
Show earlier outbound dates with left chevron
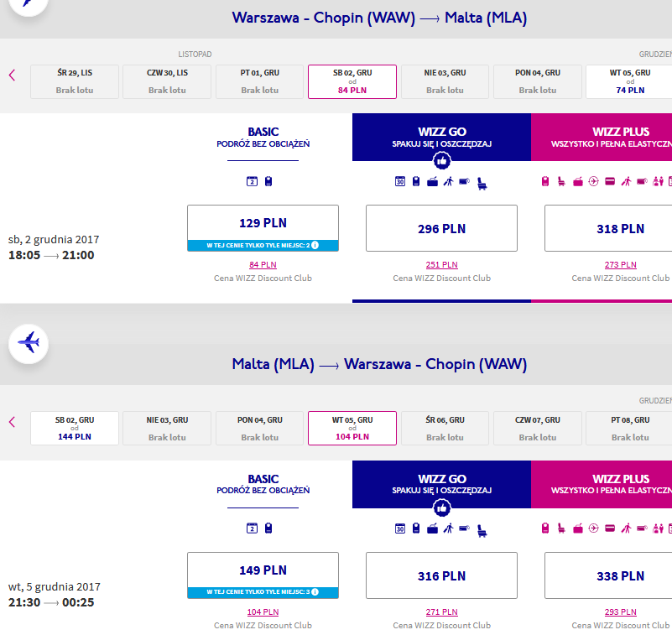click(x=12, y=75)
